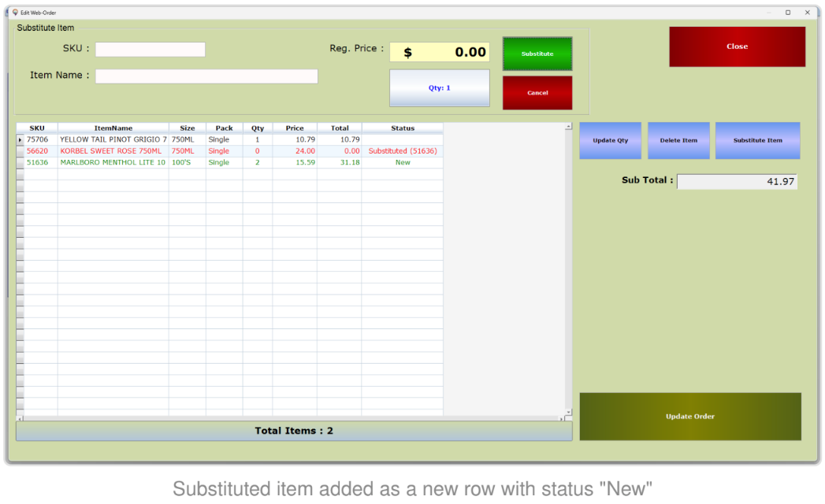
Task: Click the Edit Web-Order window title icon
Action: coord(15,13)
